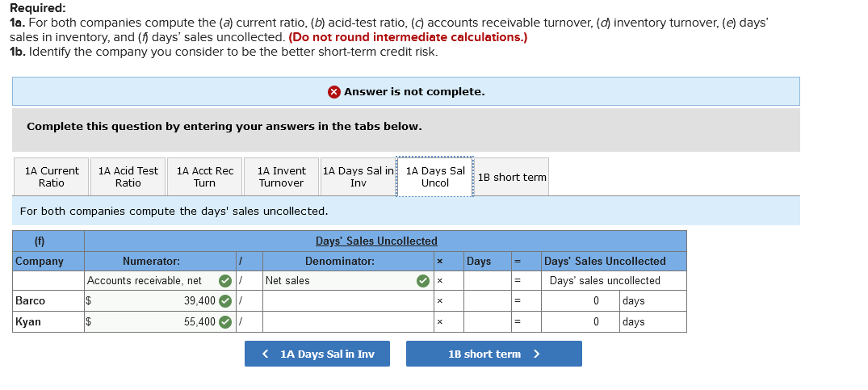The height and width of the screenshot is (390, 868).
Task: Click Kyan numerator value 55,400
Action: 199,321
